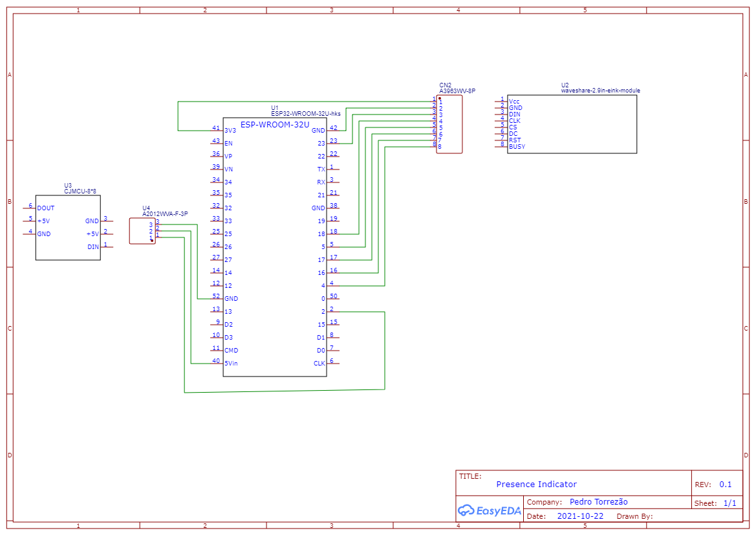Select the green wire from ESP32 pin 2

pos(384,351)
